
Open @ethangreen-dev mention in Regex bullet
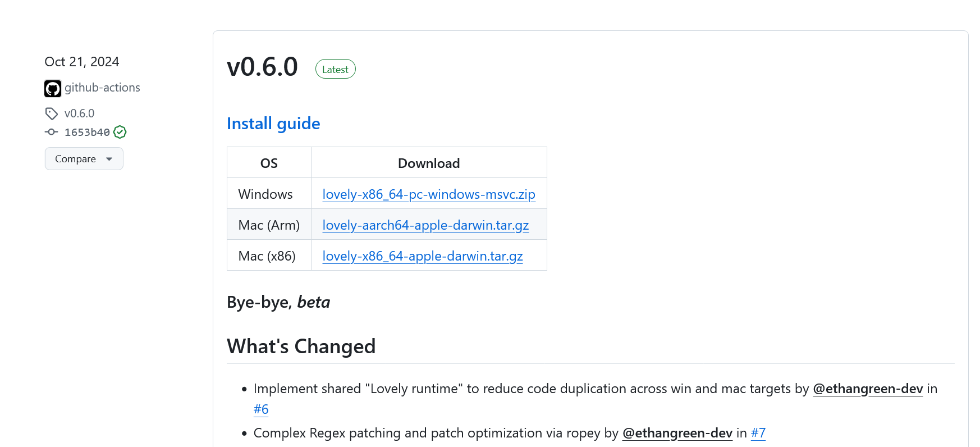pos(677,433)
